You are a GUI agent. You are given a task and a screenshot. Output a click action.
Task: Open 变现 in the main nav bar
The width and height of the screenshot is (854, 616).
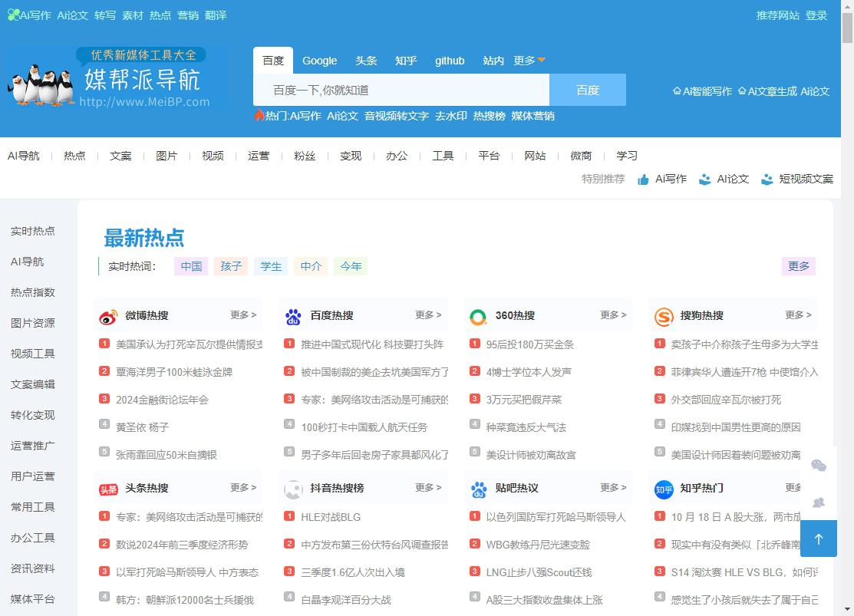351,156
